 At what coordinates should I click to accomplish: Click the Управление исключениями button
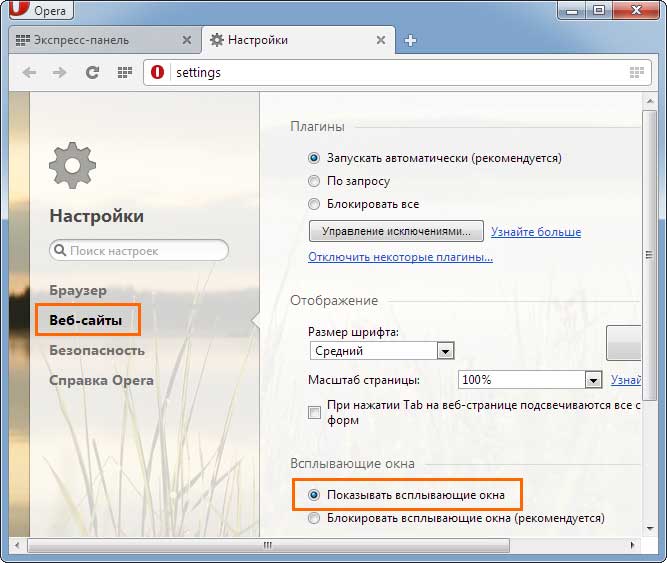tap(396, 231)
